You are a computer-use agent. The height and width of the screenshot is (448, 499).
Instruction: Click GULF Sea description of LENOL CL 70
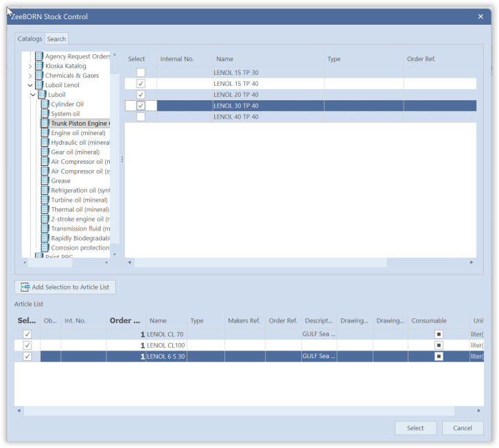click(x=319, y=334)
